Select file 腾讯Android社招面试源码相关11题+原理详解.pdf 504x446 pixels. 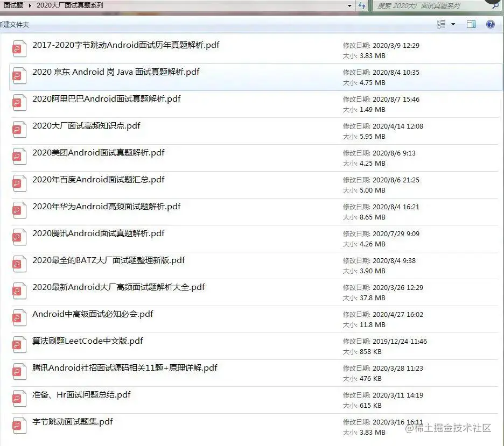[x=125, y=369]
